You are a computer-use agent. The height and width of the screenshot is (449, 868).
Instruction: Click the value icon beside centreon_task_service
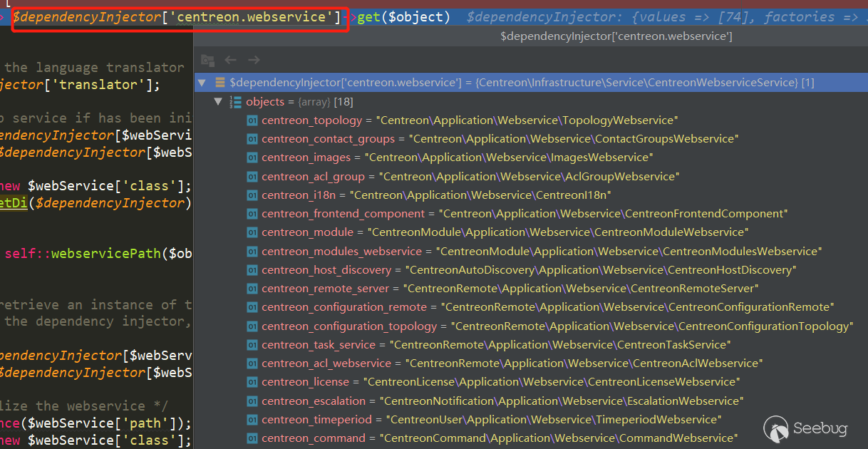pos(252,345)
